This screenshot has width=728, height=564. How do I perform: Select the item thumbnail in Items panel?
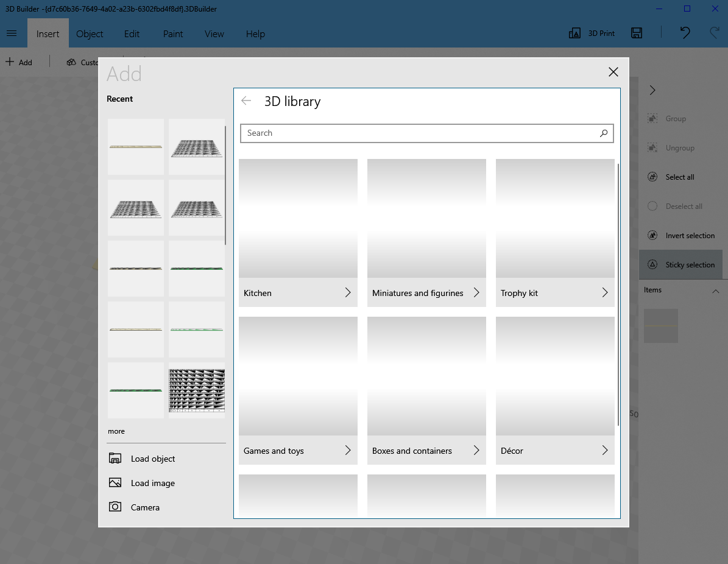click(x=660, y=326)
